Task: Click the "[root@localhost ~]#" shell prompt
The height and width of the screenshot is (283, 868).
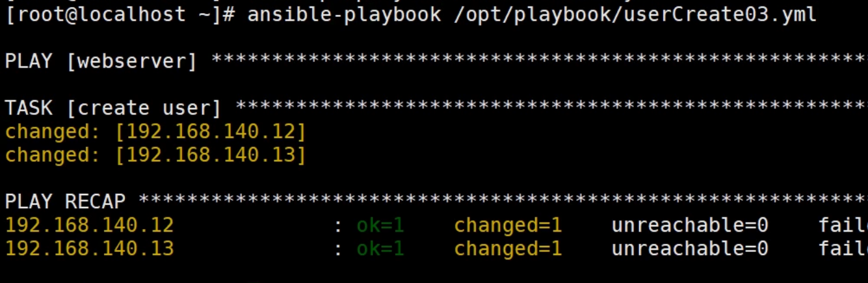Action: click(120, 14)
